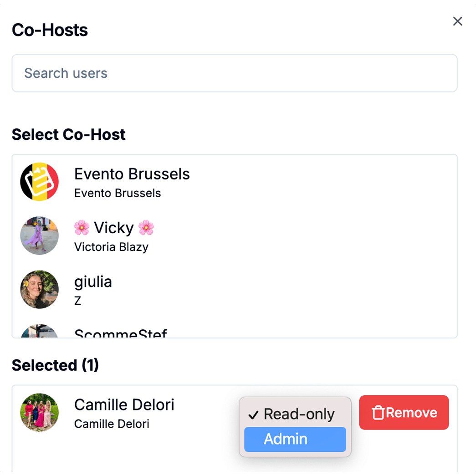The height and width of the screenshot is (476, 476).
Task: Close the Co-Hosts dialog
Action: 457,21
